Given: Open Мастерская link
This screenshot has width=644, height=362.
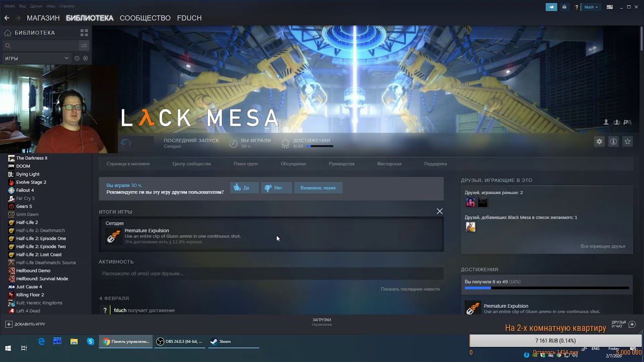Looking at the screenshot, I should [389, 164].
